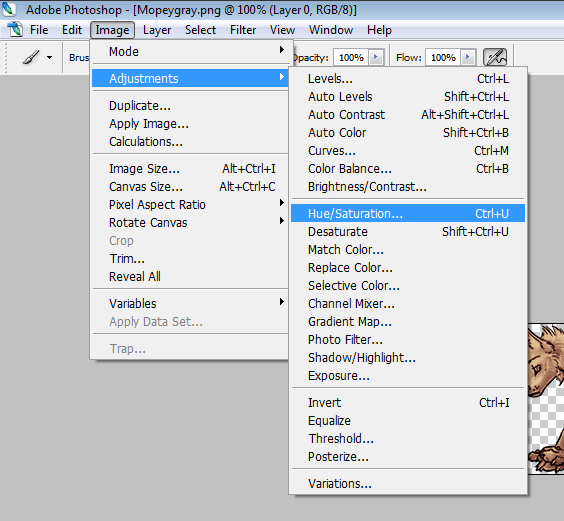This screenshot has height=521, width=564.
Task: Open the Edit menu
Action: (x=72, y=30)
